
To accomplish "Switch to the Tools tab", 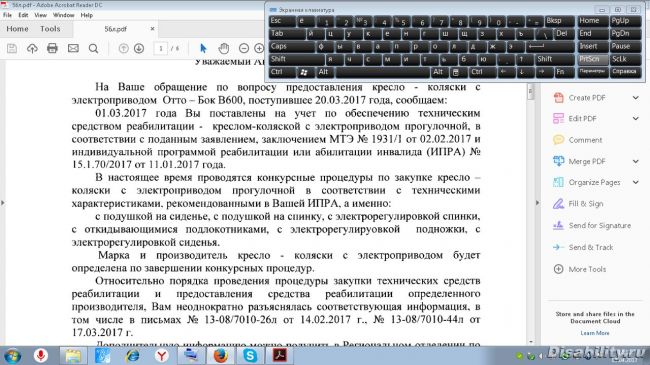I will click(50, 29).
